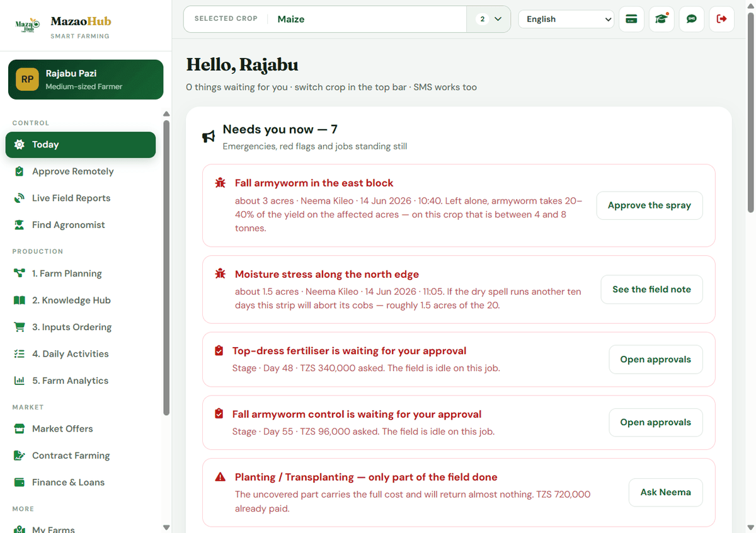Image resolution: width=756 pixels, height=533 pixels.
Task: Click the RP avatar badge
Action: pyautogui.click(x=28, y=79)
